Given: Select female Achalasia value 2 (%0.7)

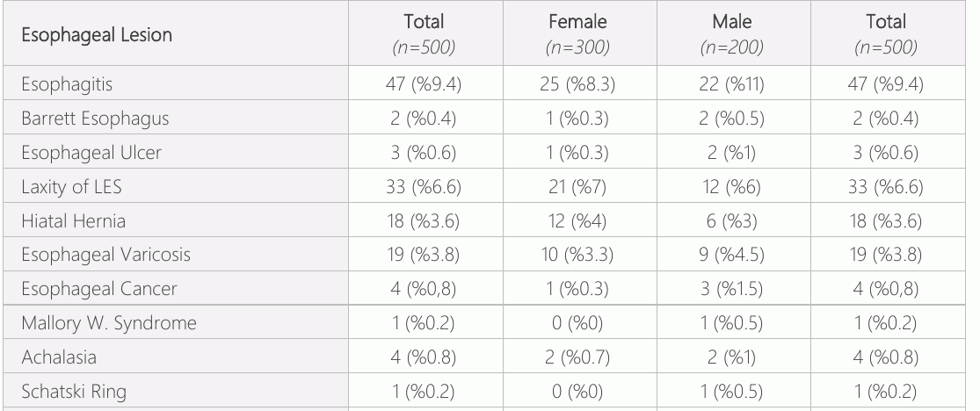Looking at the screenshot, I should click(577, 357).
